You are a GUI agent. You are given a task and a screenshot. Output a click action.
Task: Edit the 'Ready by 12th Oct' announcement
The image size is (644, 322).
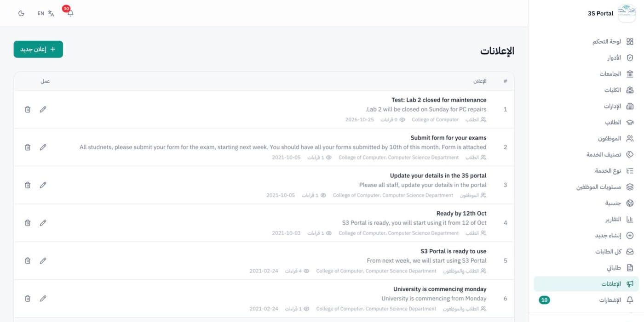pyautogui.click(x=43, y=223)
